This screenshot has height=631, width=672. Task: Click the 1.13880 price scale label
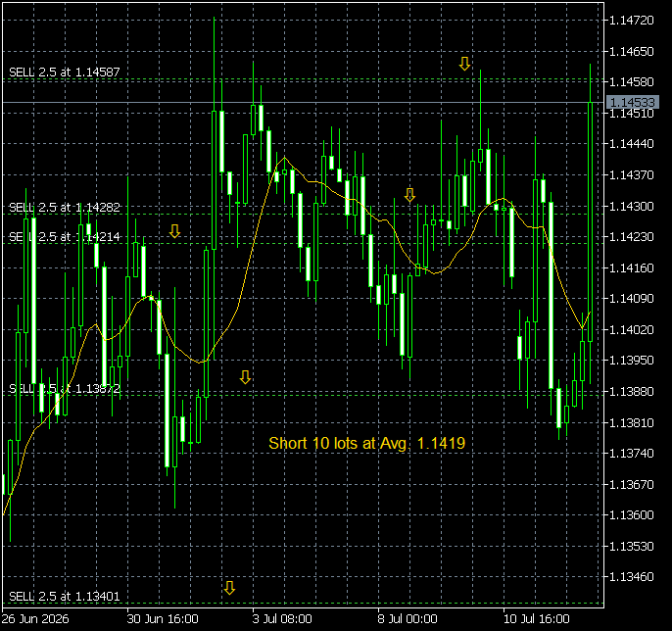tap(631, 391)
